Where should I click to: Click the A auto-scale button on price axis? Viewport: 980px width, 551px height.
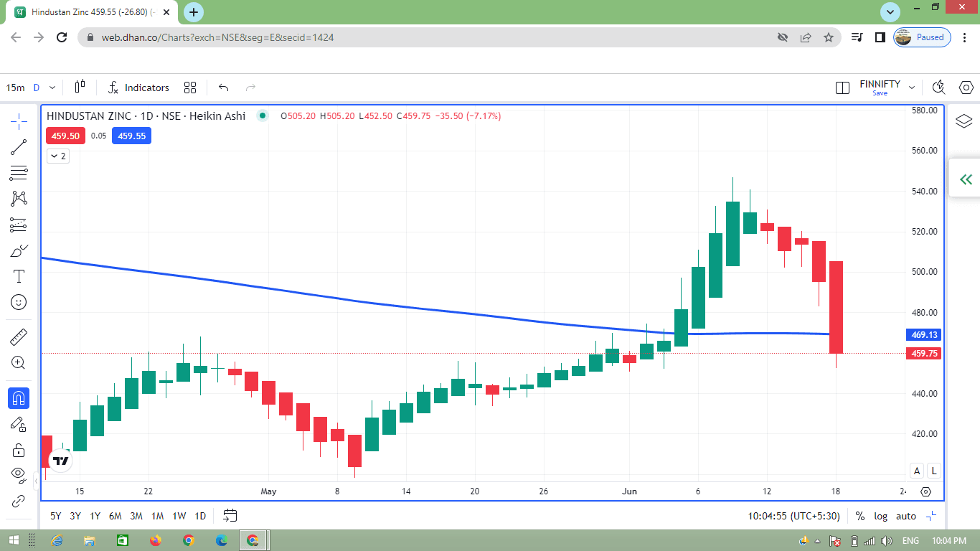point(917,471)
